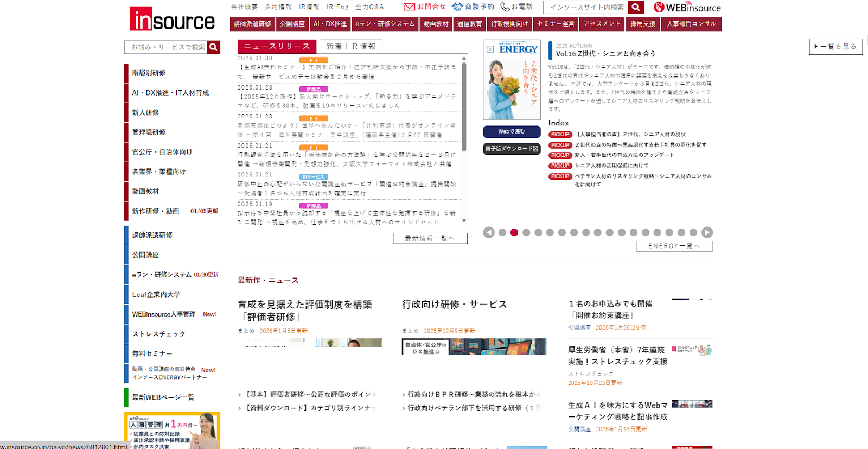Image resolution: width=868 pixels, height=449 pixels.
Task: Open 育成を見据えた評価制度を構築 article heading
Action: (305, 311)
